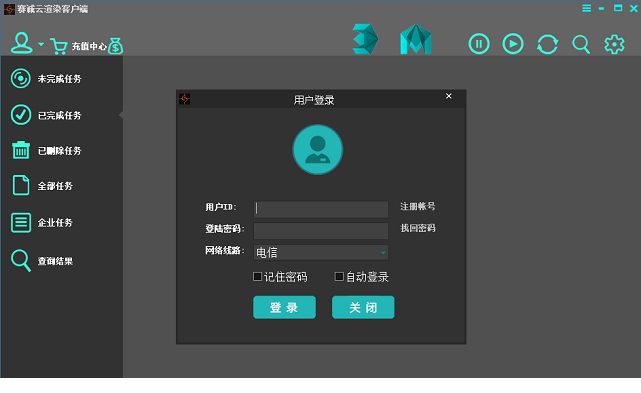
Task: Open settings gear icon
Action: 614,44
